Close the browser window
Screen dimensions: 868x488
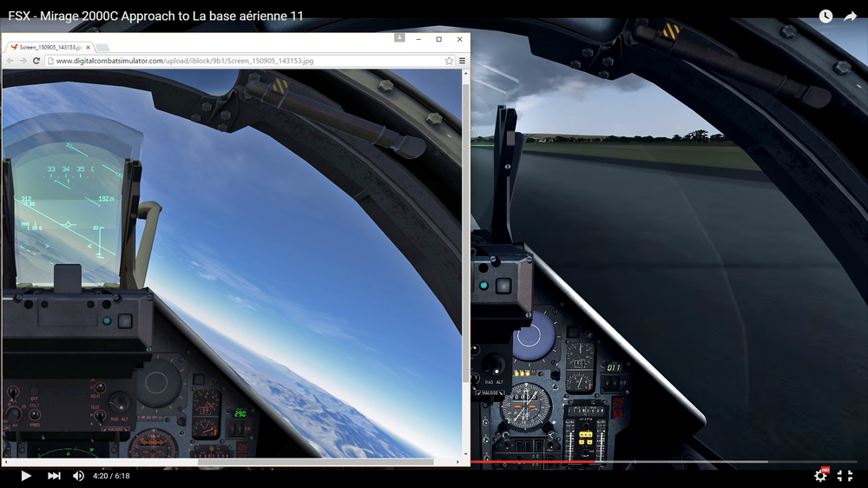[459, 39]
